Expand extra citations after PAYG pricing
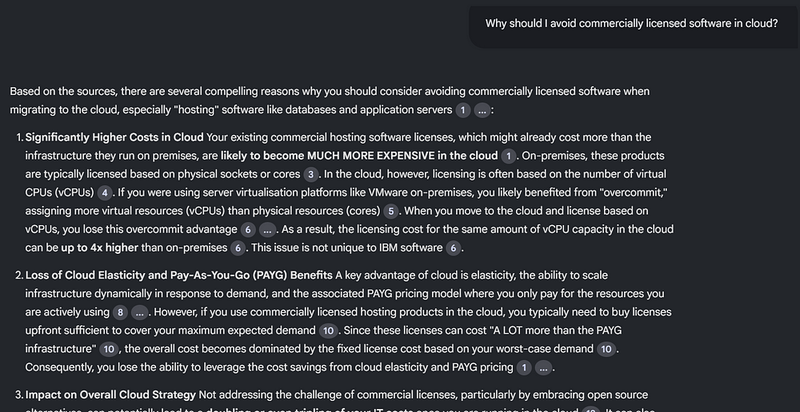 coord(543,368)
